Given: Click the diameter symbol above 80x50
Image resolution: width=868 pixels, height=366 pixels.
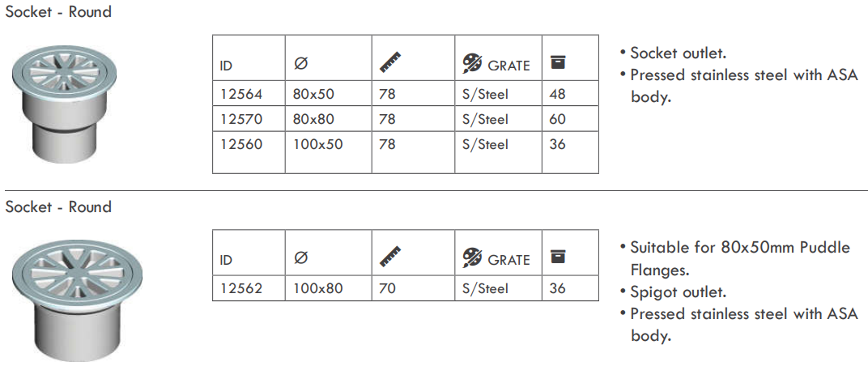Looking at the screenshot, I should click(300, 64).
